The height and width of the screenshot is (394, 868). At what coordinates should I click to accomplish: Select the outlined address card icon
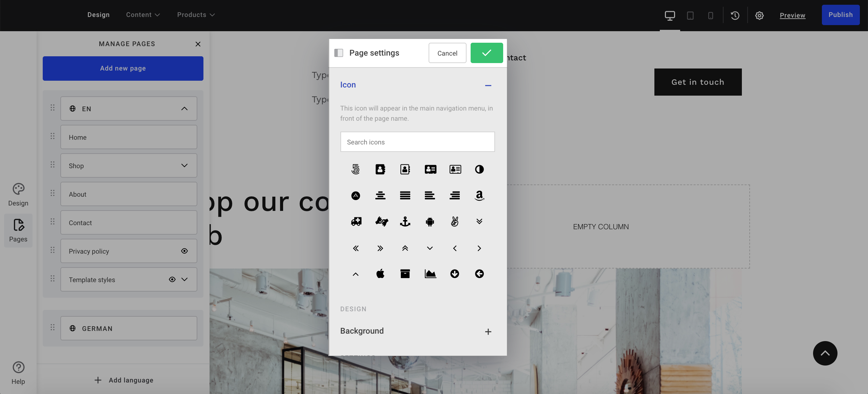coord(455,169)
